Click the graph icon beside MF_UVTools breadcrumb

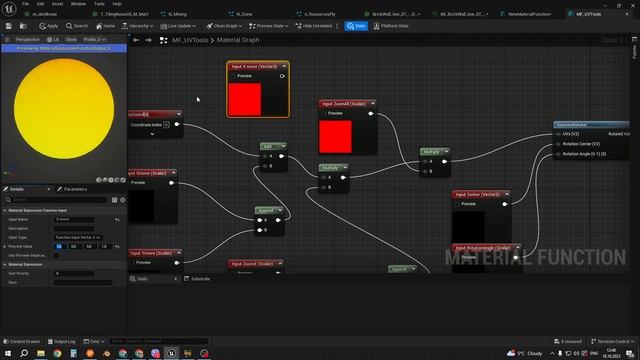click(x=164, y=40)
